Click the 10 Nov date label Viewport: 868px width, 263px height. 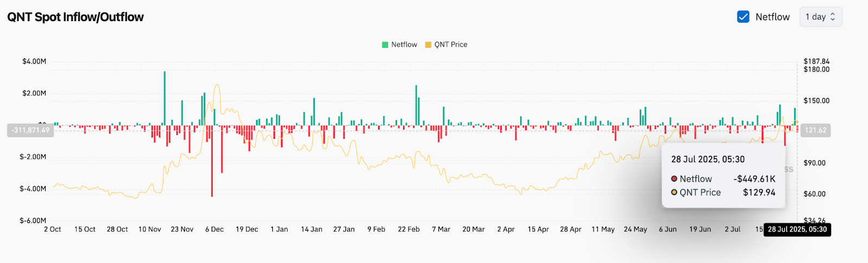[x=150, y=229]
